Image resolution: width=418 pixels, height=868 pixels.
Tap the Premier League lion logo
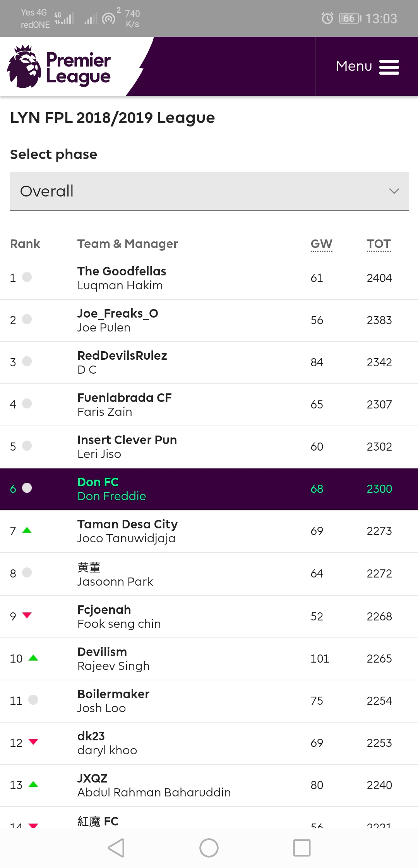pyautogui.click(x=24, y=67)
